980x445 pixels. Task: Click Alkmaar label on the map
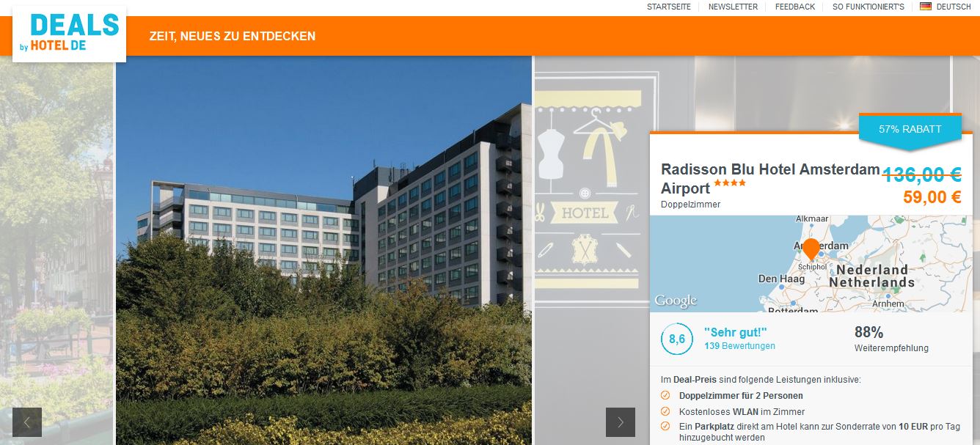(812, 219)
